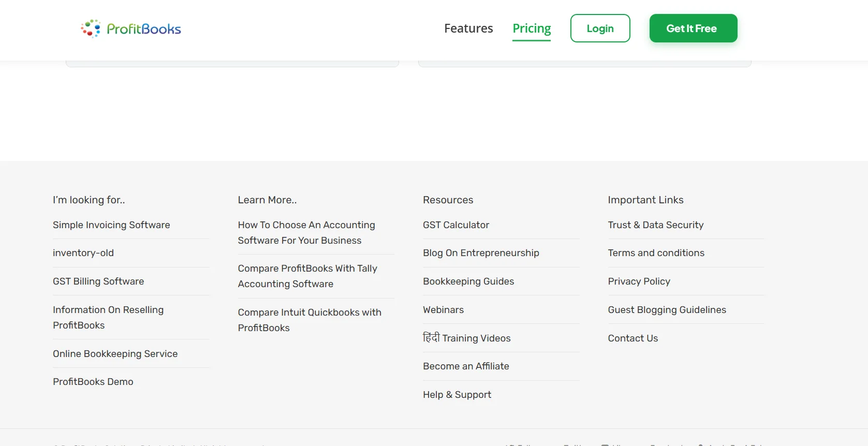868x446 pixels.
Task: Click the "Important Links" heading
Action: click(x=646, y=200)
